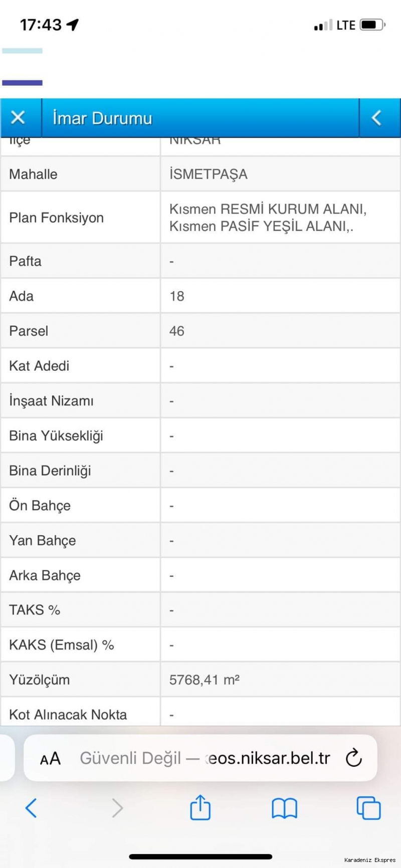Screen dimensions: 401x868
Task: Close the İmar Durumu panel
Action: pos(18,118)
